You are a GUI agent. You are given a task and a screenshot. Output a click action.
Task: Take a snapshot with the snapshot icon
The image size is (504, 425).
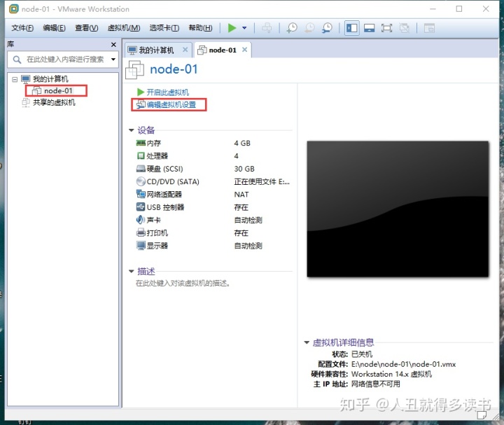292,28
